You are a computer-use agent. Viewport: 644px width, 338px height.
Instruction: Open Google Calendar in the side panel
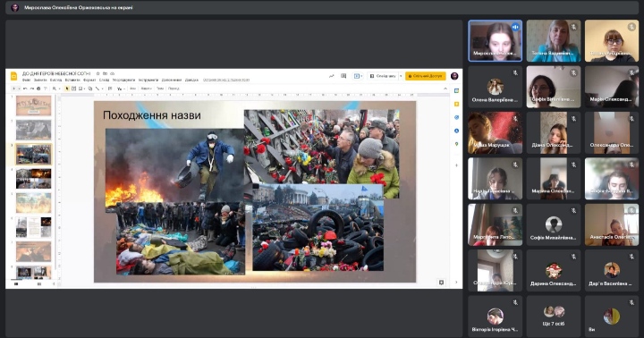pyautogui.click(x=456, y=91)
